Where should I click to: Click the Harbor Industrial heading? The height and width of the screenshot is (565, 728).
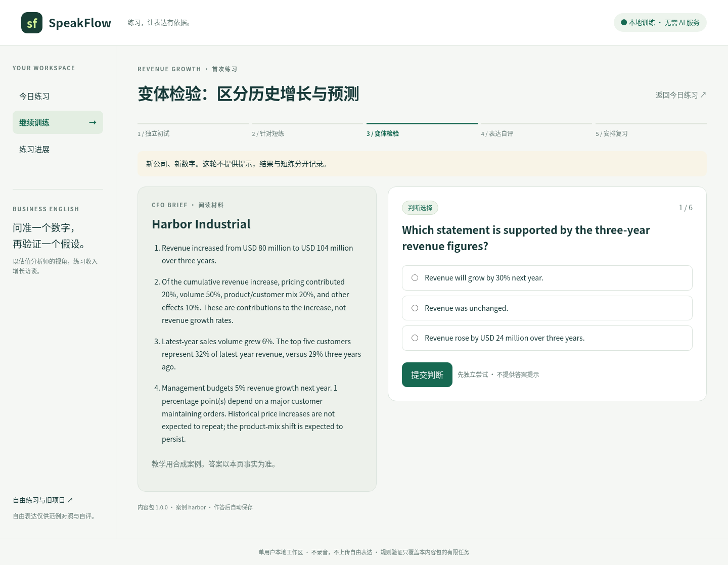(201, 224)
